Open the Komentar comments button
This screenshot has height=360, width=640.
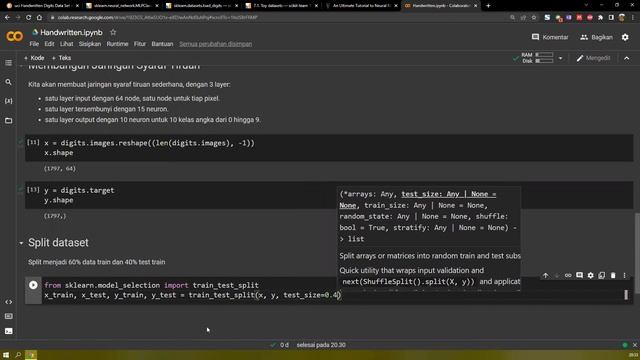click(550, 37)
